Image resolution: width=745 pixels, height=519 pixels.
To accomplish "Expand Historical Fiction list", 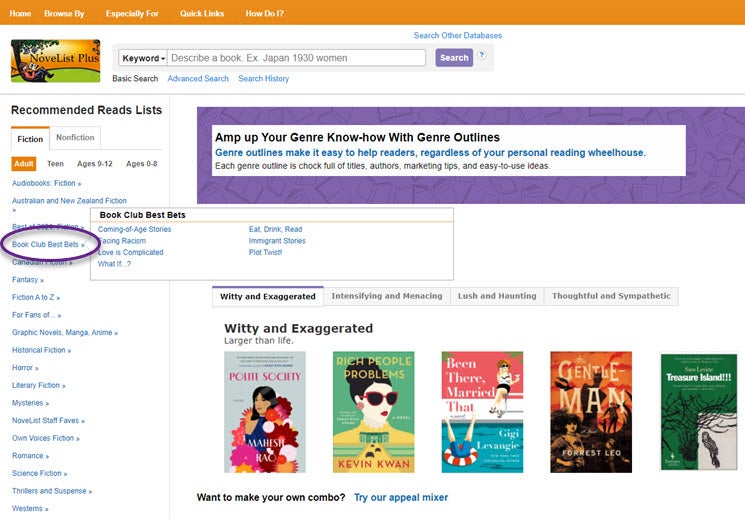I will [x=41, y=350].
